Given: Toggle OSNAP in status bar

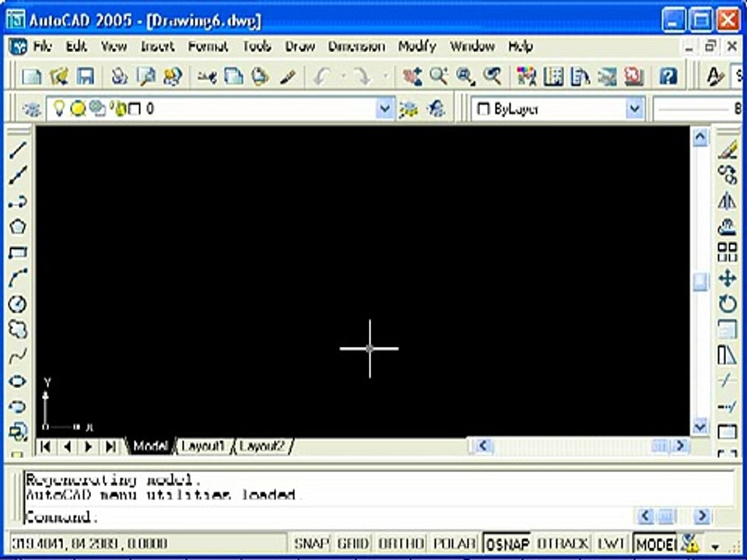Looking at the screenshot, I should (507, 544).
